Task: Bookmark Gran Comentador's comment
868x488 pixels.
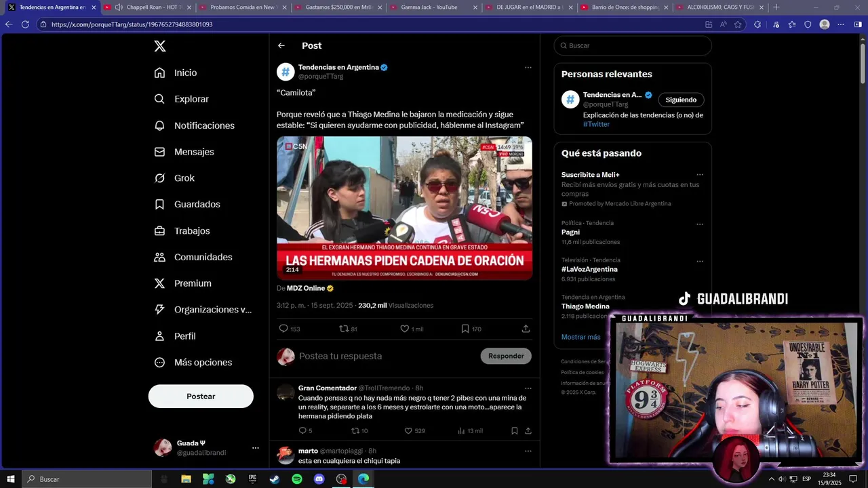Action: pyautogui.click(x=515, y=431)
